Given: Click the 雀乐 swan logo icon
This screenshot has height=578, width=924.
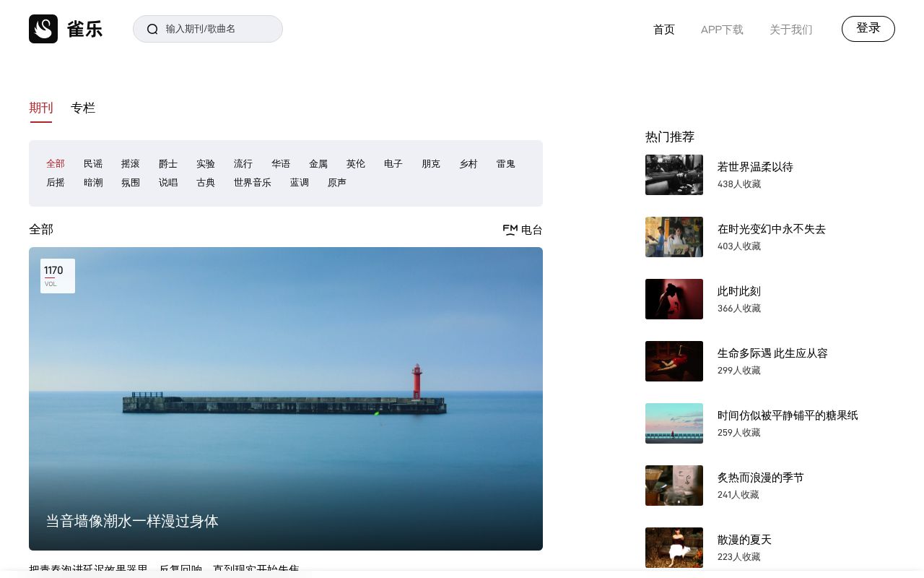Looking at the screenshot, I should click(x=43, y=29).
